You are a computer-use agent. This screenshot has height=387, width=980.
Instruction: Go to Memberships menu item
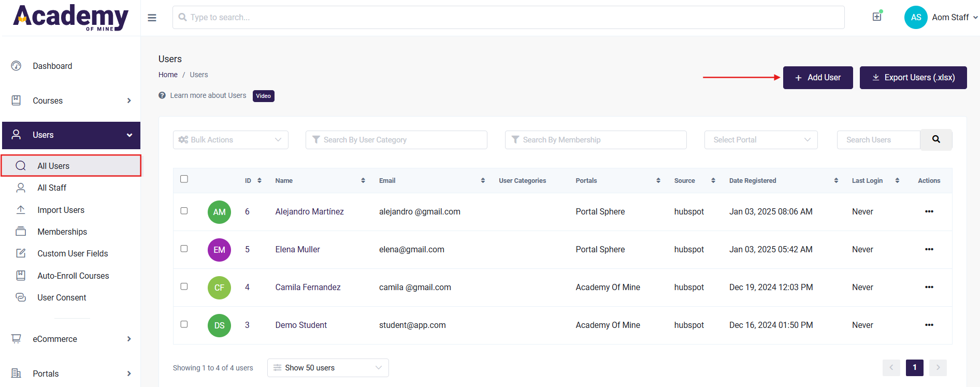pyautogui.click(x=62, y=232)
